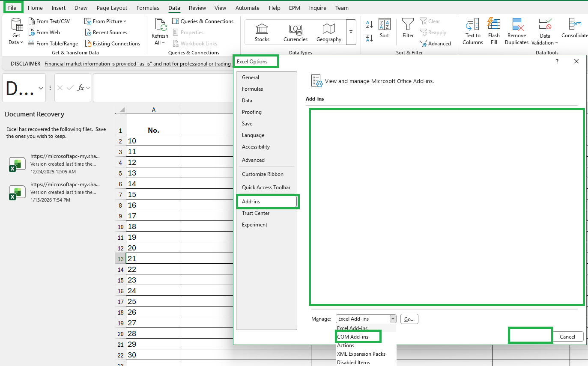Open the From Picture dropdown
This screenshot has width=588, height=366.
pos(105,21)
